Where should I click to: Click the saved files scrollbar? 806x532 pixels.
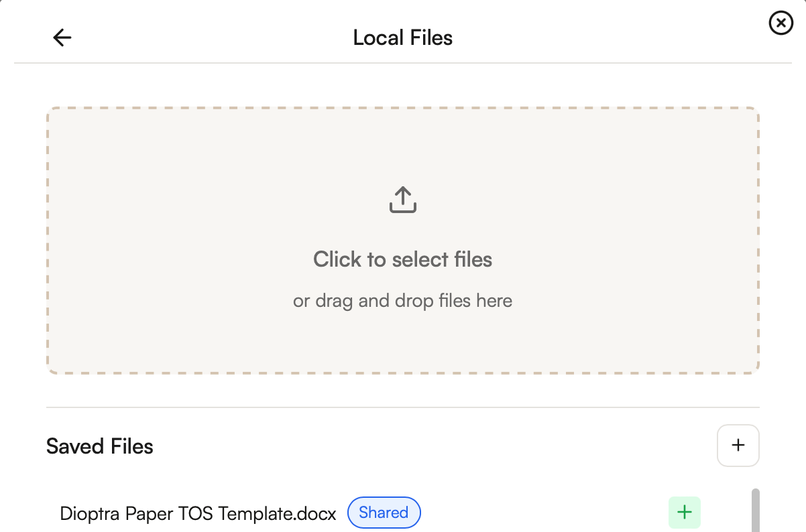click(756, 510)
